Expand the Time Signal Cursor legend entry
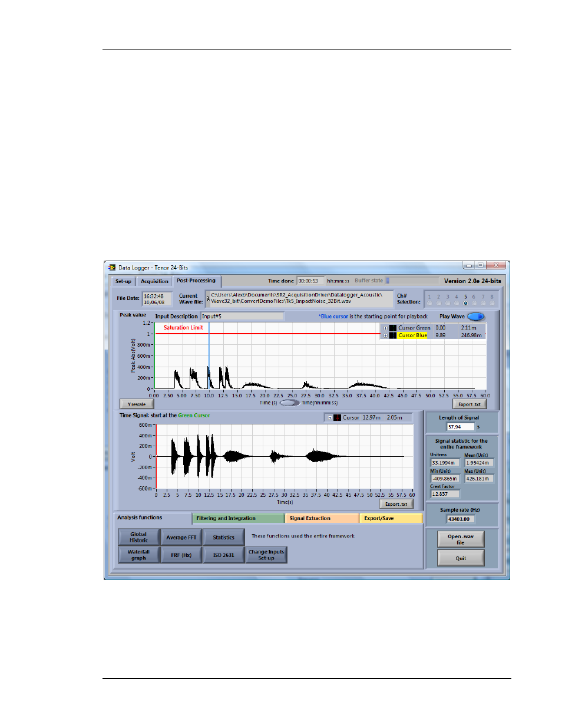Image resolution: width=562 pixels, height=728 pixels. (329, 417)
